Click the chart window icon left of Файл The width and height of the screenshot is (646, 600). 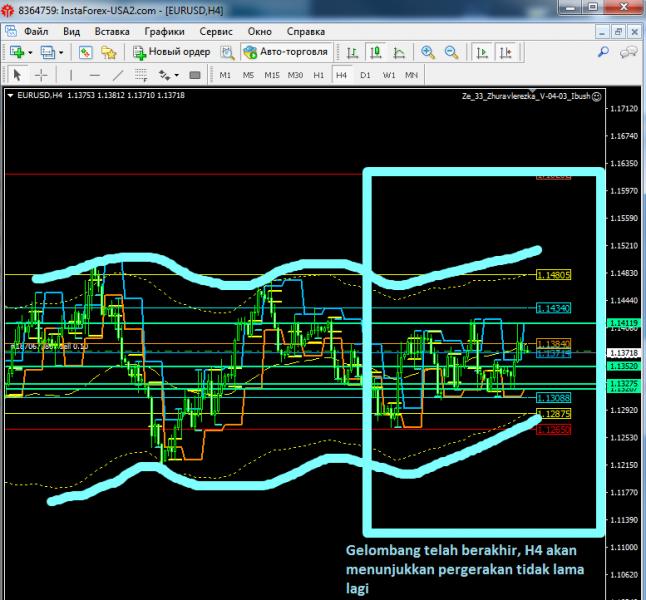pyautogui.click(x=10, y=31)
